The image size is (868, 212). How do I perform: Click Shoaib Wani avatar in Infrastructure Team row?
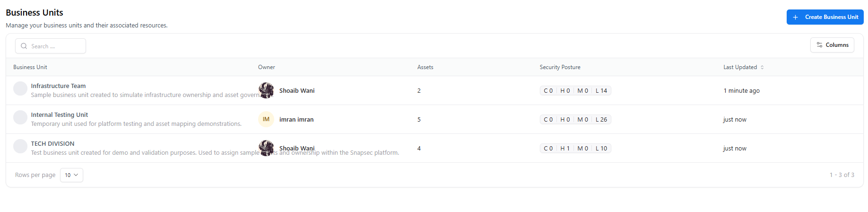(266, 90)
